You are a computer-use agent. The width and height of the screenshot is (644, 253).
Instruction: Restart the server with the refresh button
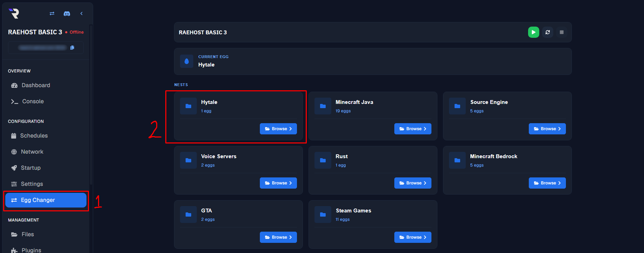pos(548,32)
